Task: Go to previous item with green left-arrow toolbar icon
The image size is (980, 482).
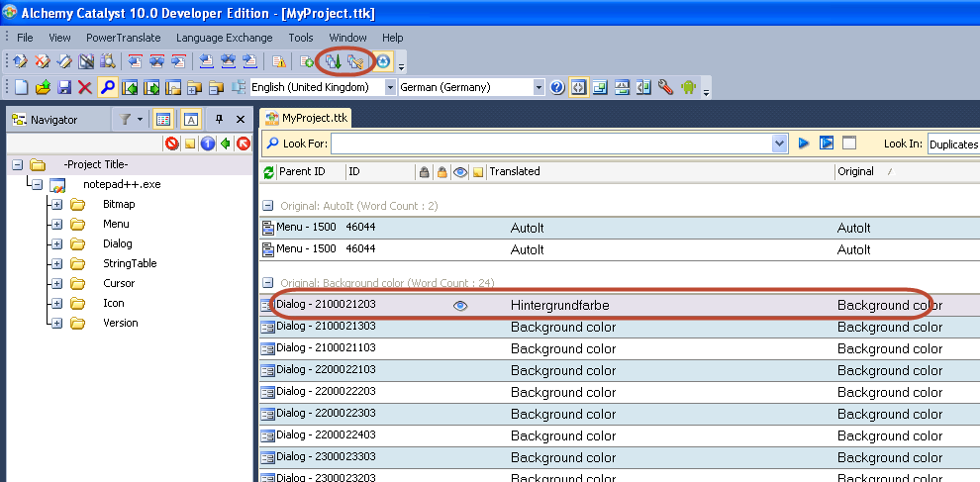Action: [130, 87]
